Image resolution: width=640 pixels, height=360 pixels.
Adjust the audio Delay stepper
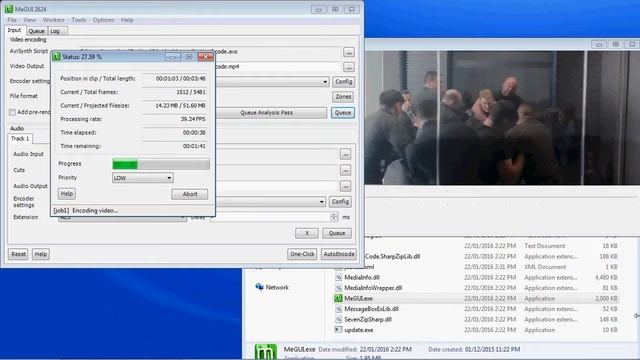[334, 217]
